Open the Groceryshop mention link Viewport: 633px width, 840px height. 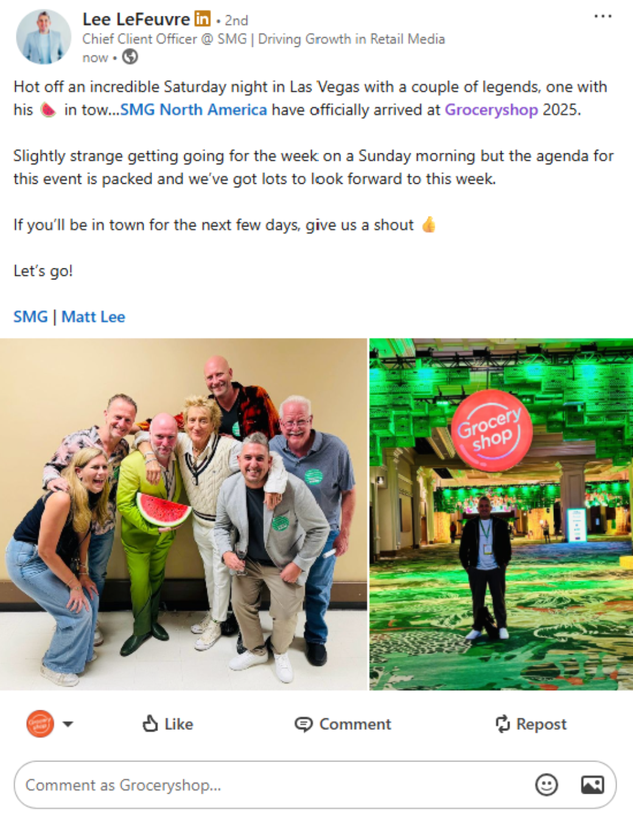coord(491,110)
